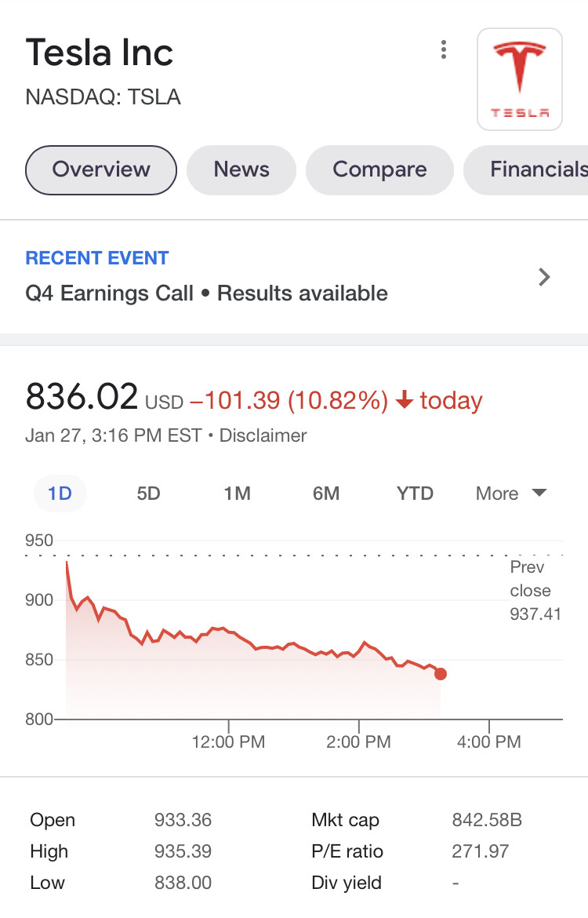Expand the recent event chevron arrow

tap(545, 277)
